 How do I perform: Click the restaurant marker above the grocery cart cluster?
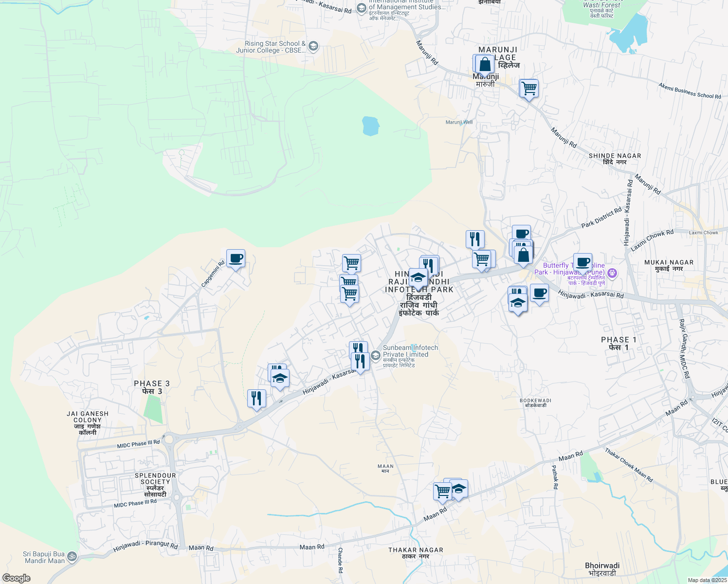click(474, 238)
